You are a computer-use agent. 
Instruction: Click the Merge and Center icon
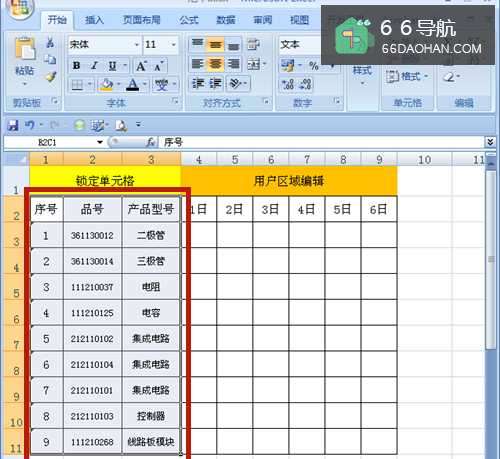254,64
